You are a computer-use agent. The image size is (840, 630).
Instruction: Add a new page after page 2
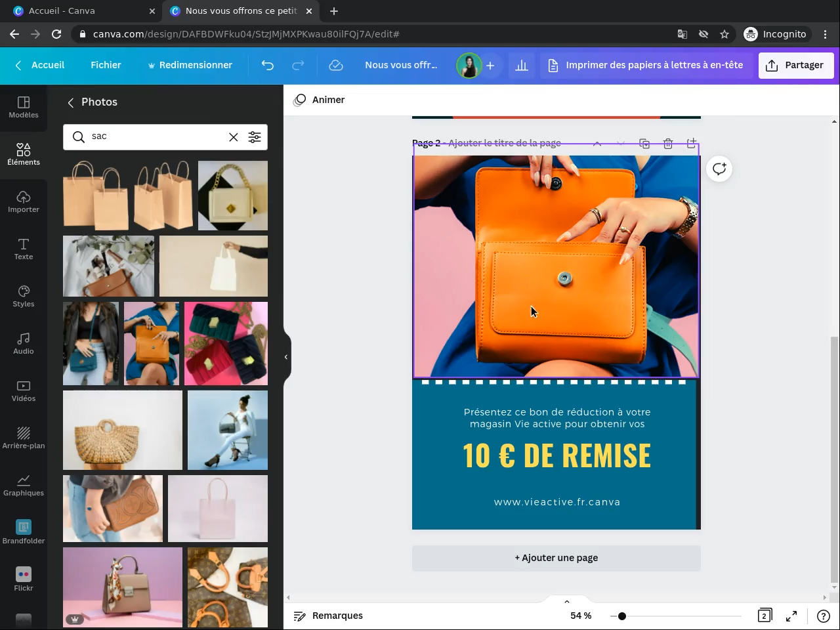[x=692, y=143]
